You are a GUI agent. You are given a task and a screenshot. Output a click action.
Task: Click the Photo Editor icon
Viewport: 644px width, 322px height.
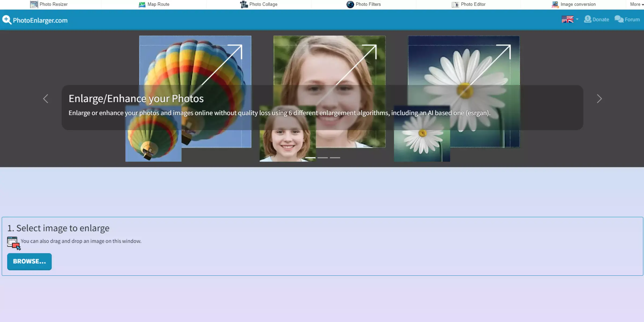455,4
